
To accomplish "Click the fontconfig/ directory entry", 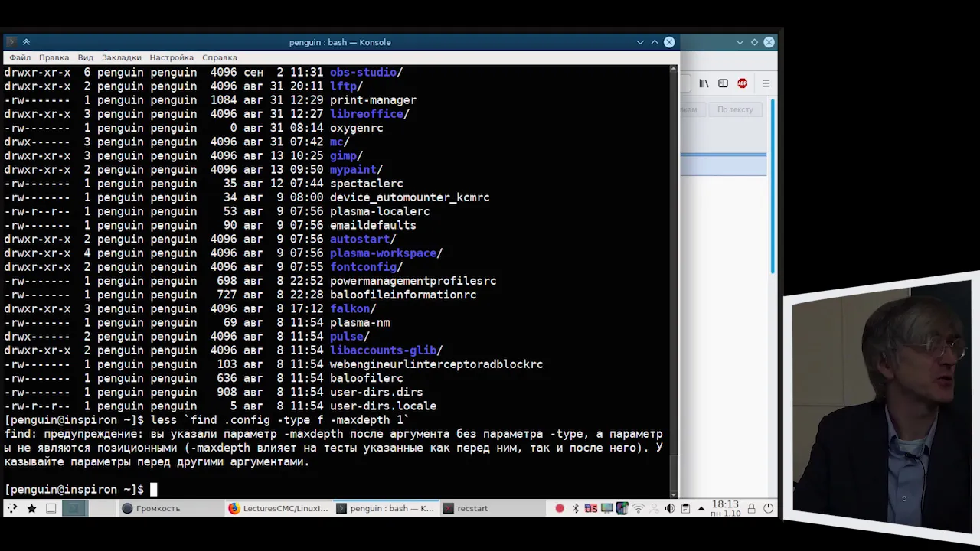I will 366,267.
